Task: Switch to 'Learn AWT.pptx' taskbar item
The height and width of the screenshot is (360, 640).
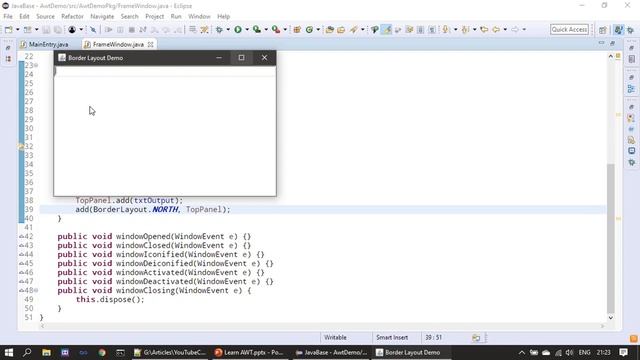Action: 249,352
